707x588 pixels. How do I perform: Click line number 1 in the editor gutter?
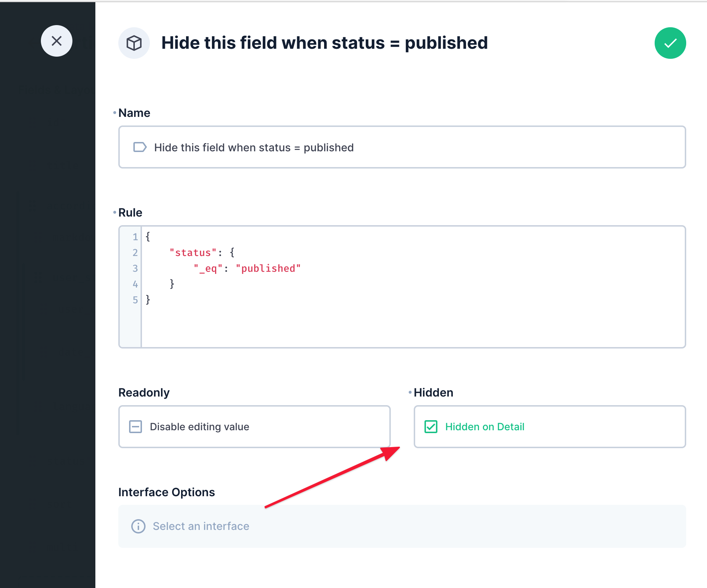(135, 237)
